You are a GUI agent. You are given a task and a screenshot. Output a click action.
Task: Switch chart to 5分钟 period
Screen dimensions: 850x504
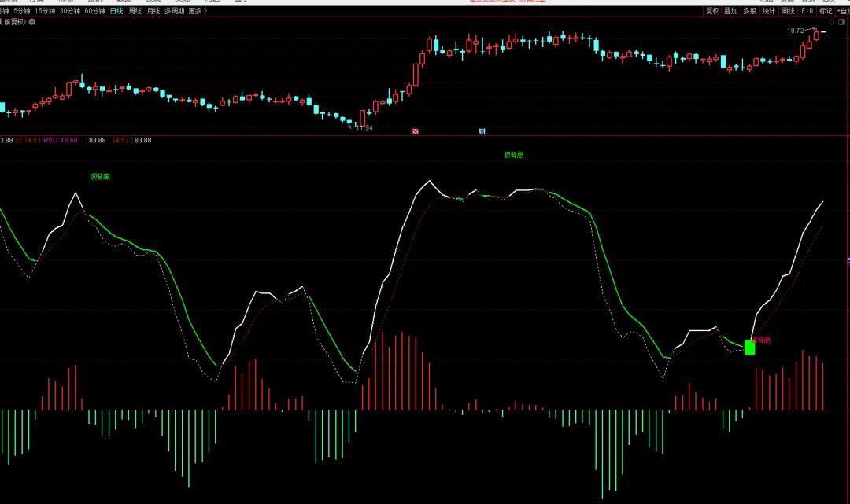point(24,11)
